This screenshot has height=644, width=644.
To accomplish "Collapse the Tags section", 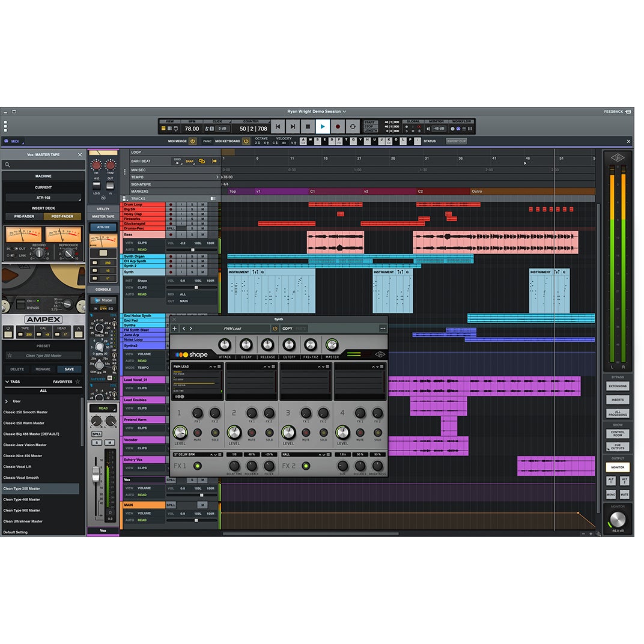I will coord(7,381).
